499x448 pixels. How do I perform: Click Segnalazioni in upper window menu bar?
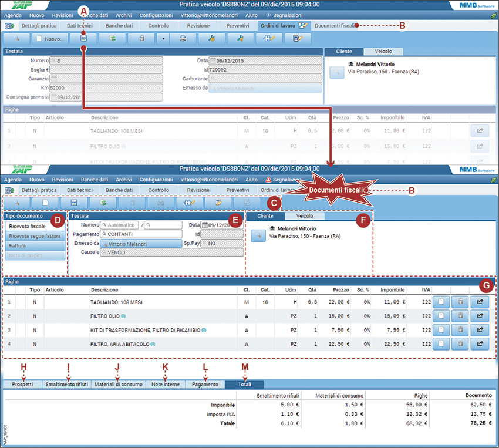[284, 15]
